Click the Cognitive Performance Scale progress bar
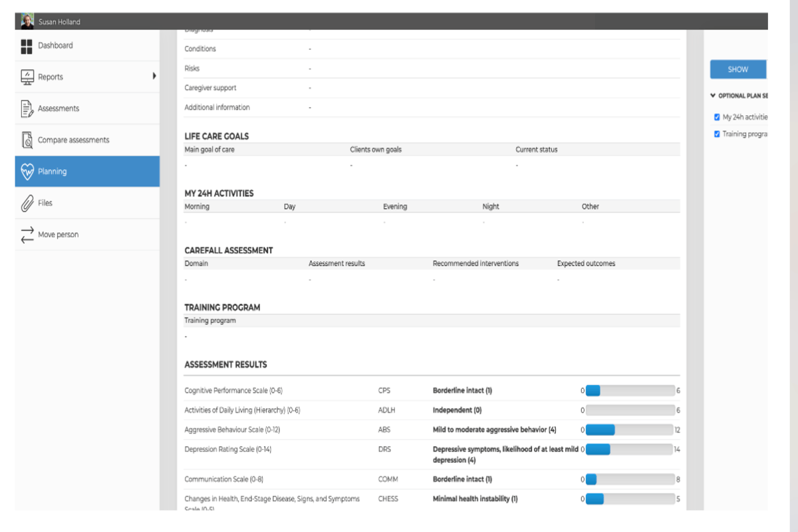 [x=630, y=390]
